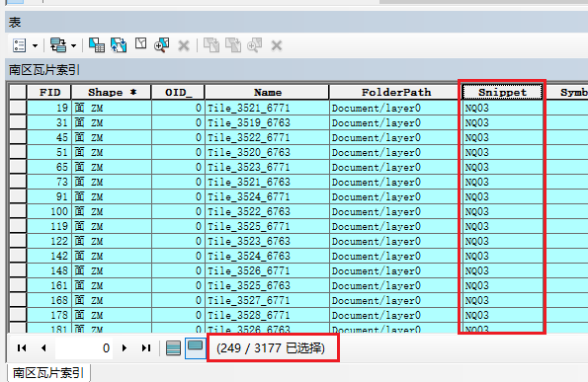
Task: Click the cell Tile_3524_6763
Action: (x=267, y=256)
